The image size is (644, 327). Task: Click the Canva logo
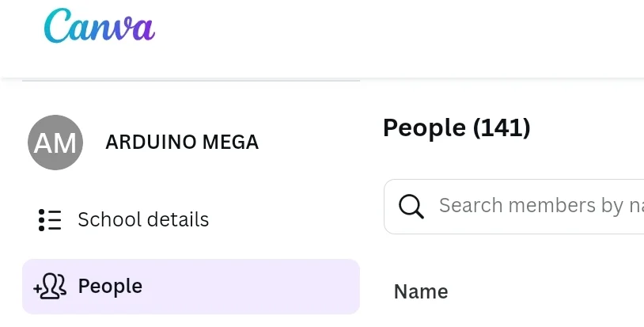click(100, 25)
